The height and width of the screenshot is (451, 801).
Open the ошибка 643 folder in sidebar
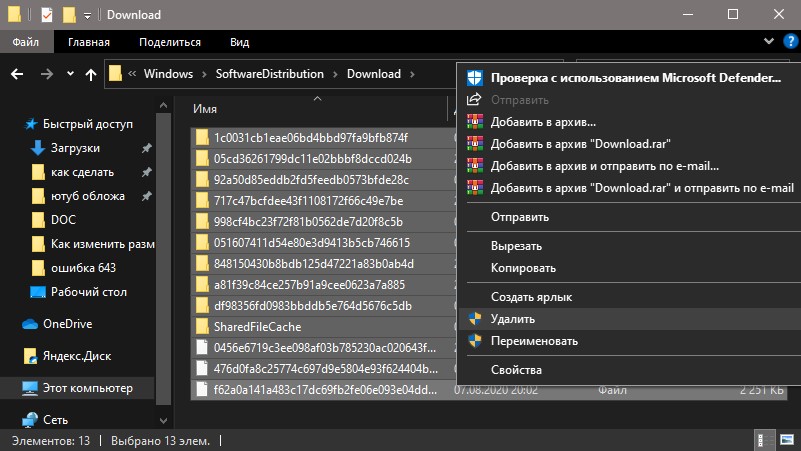[x=74, y=268]
